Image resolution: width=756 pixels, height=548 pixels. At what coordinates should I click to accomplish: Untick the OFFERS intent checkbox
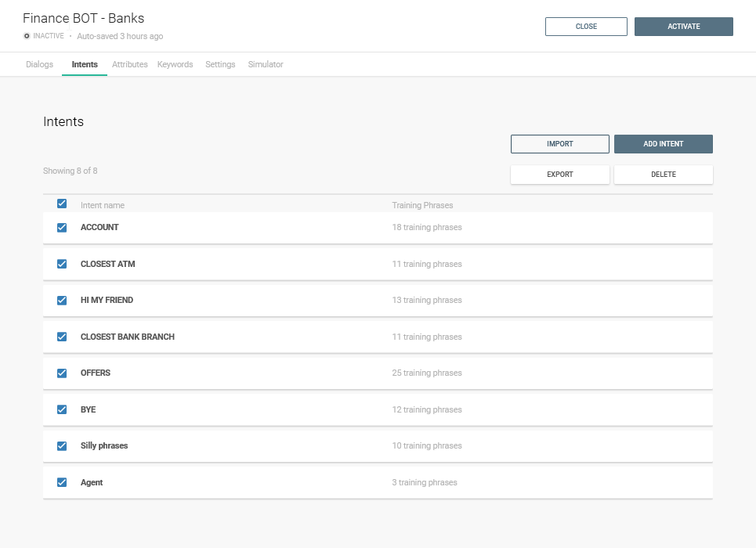[x=62, y=373]
